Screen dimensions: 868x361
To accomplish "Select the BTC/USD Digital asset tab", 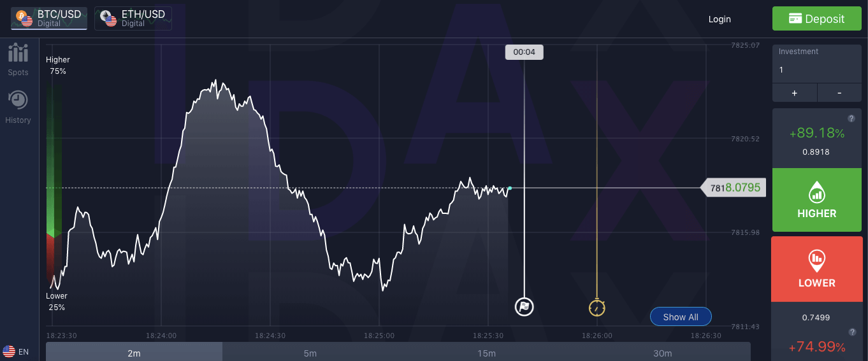I will [x=49, y=18].
